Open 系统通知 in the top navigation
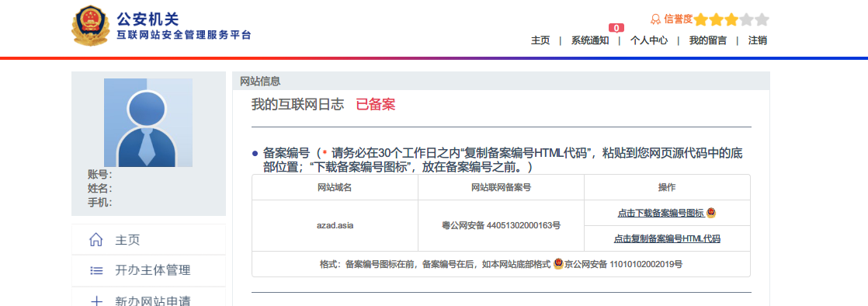 [590, 40]
